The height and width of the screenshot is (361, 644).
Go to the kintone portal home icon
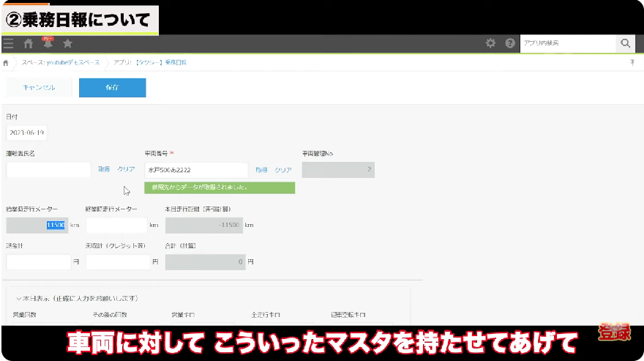coord(29,44)
